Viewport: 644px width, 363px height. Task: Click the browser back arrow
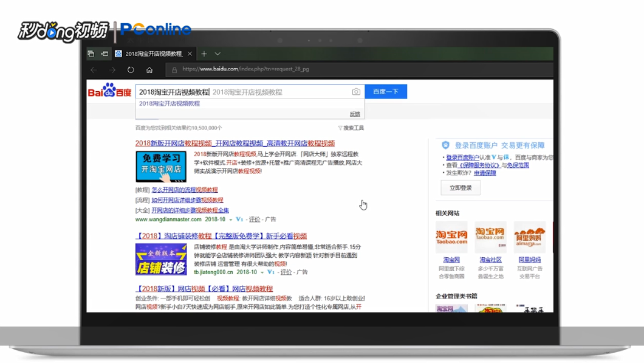coord(94,70)
